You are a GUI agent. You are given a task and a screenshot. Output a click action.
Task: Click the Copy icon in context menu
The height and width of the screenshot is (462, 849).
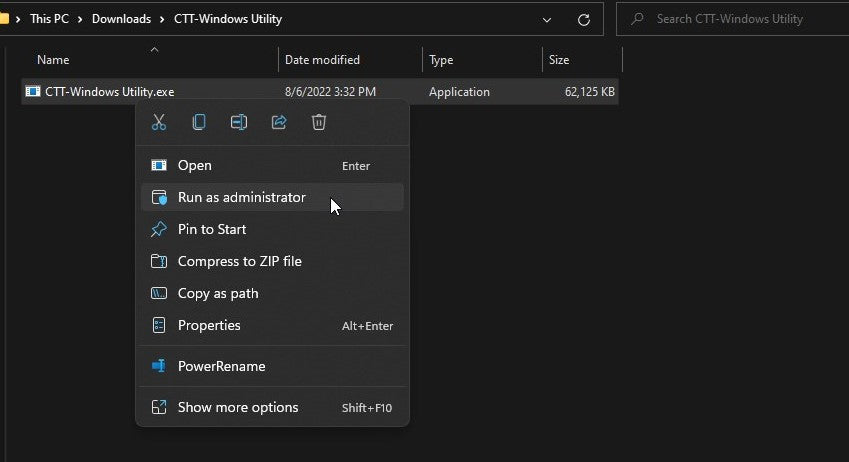pyautogui.click(x=199, y=122)
